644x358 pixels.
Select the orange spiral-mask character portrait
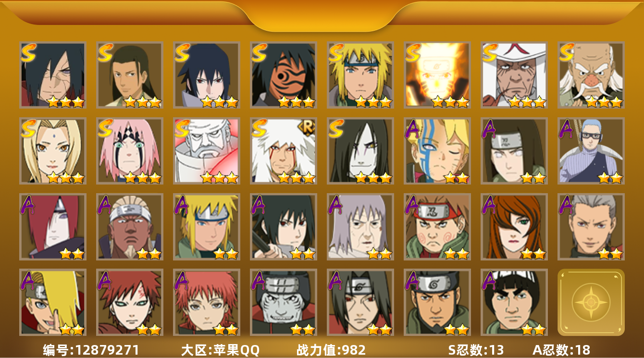[284, 75]
